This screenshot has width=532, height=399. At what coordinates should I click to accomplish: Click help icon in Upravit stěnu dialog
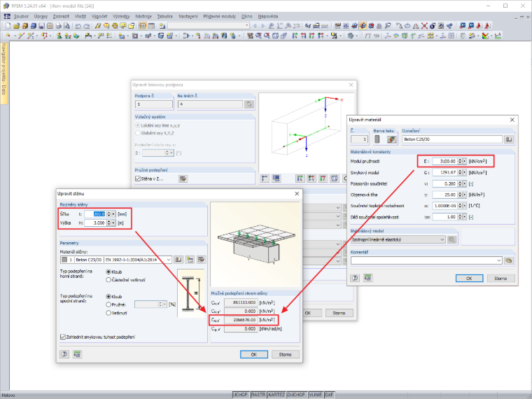click(x=64, y=354)
